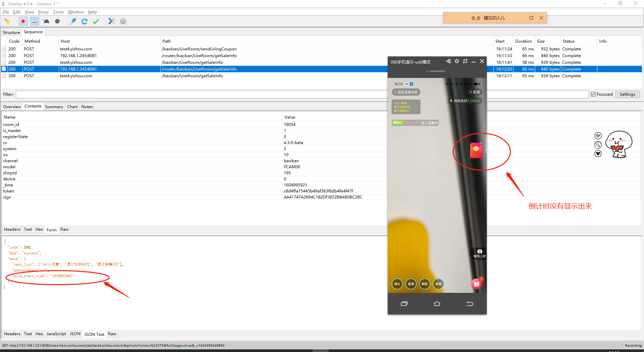Select request Hex tab
This screenshot has width=644, height=352.
point(39,229)
